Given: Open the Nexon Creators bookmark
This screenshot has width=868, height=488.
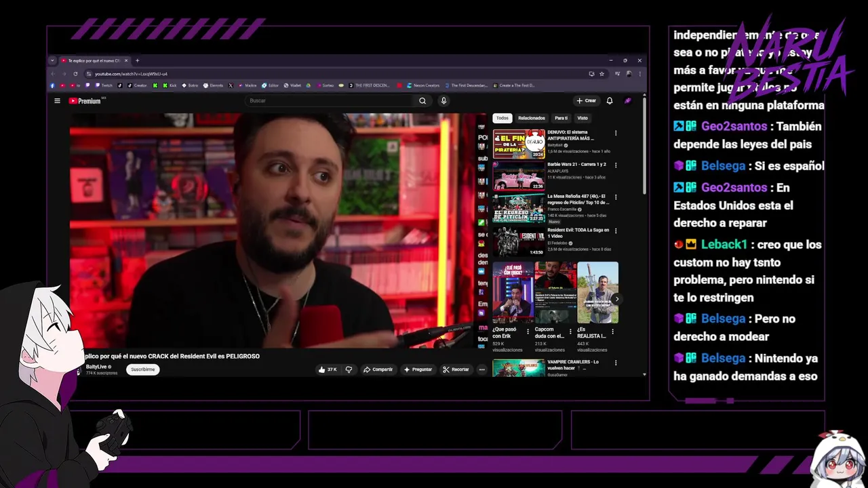Looking at the screenshot, I should click(423, 85).
